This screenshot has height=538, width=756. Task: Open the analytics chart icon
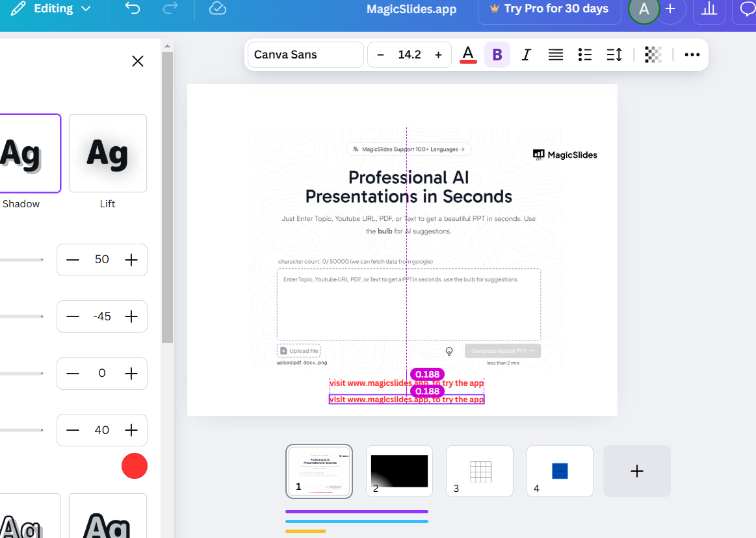709,8
